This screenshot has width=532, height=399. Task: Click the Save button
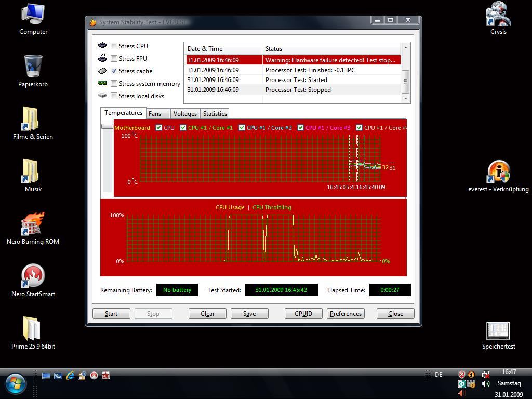pyautogui.click(x=249, y=313)
